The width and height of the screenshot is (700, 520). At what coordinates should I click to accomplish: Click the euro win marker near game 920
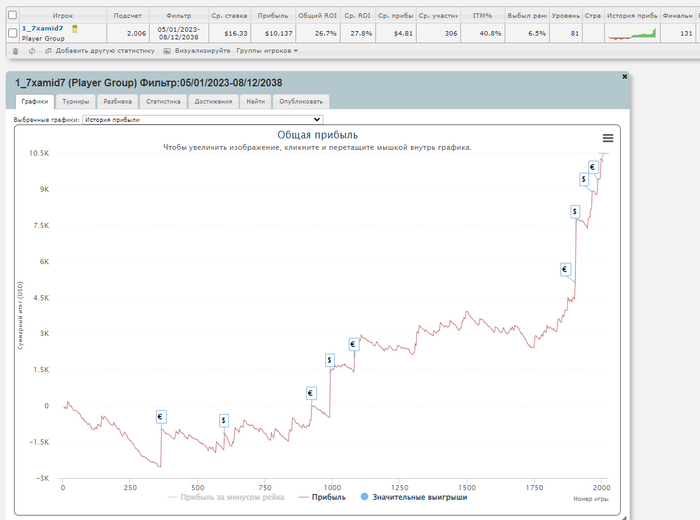tap(311, 393)
